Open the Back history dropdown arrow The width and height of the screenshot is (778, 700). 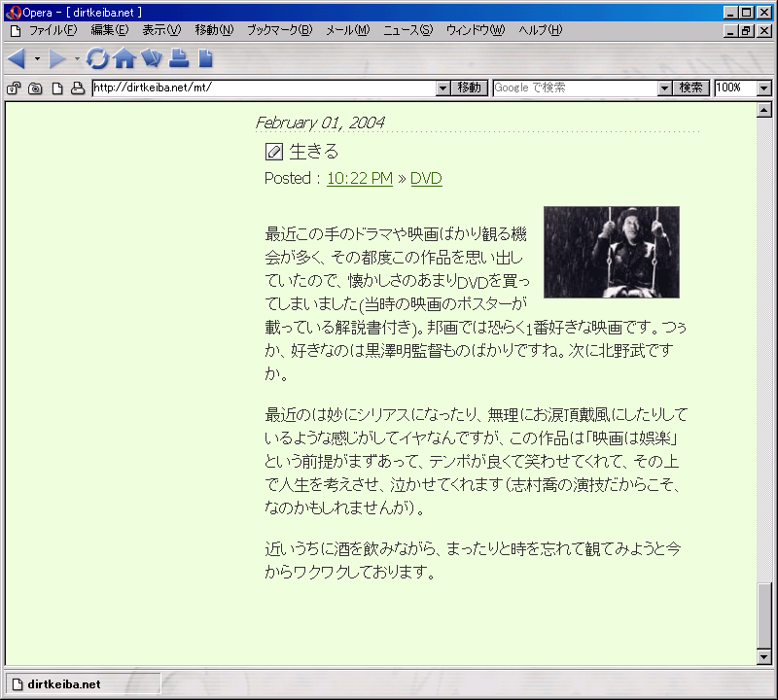tap(37, 58)
